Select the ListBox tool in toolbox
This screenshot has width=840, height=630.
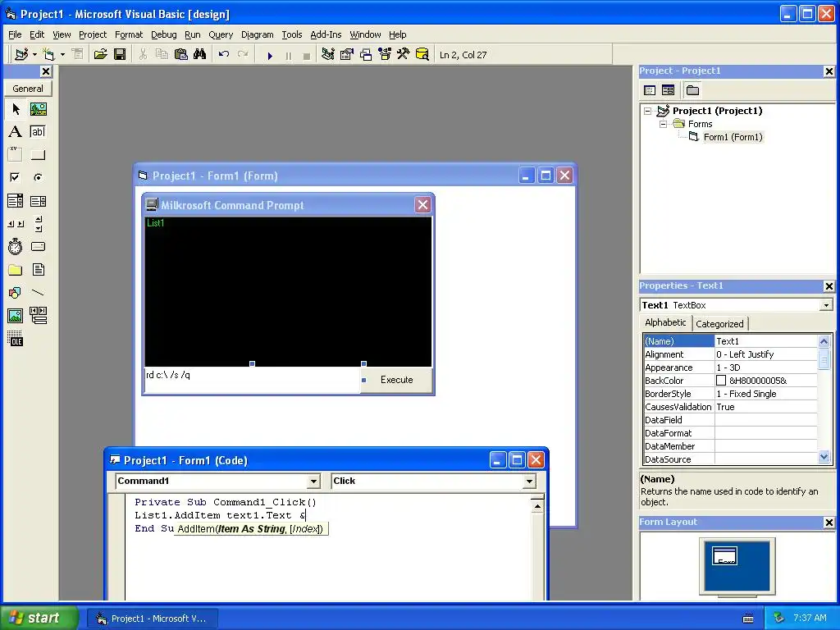tap(38, 201)
